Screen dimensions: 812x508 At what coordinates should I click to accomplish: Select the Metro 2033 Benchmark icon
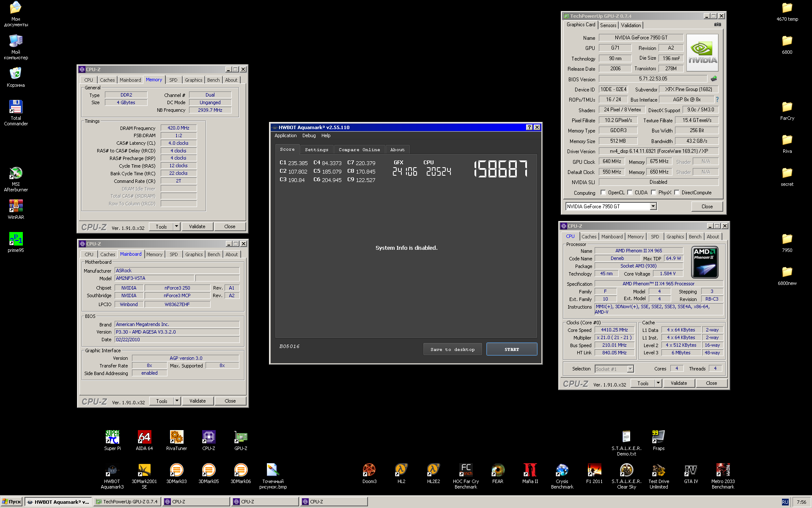[x=723, y=476]
